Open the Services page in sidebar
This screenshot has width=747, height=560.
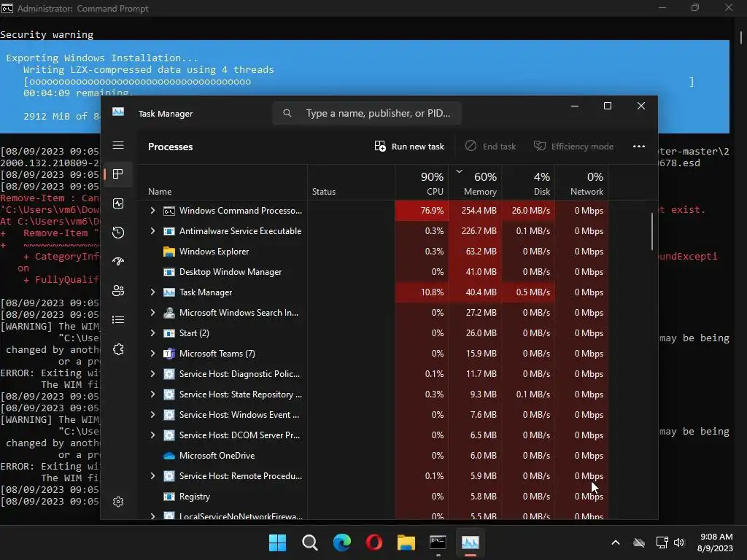click(118, 349)
